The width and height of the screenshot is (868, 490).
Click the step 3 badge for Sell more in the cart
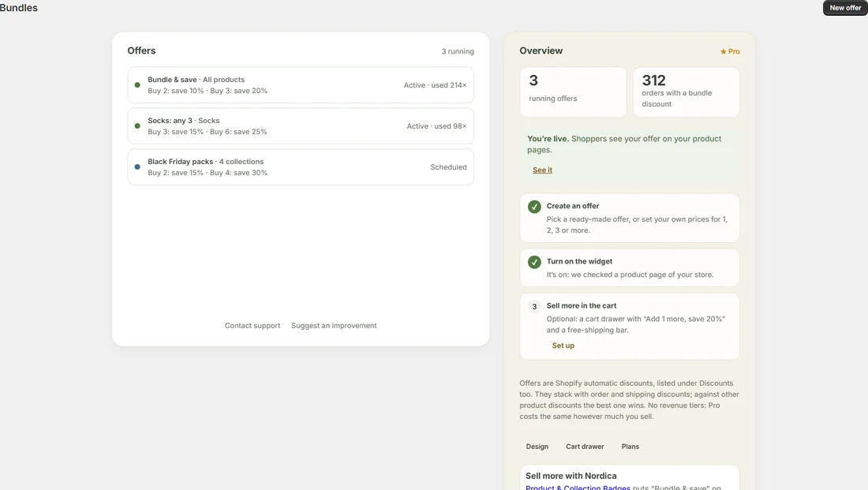click(x=534, y=306)
